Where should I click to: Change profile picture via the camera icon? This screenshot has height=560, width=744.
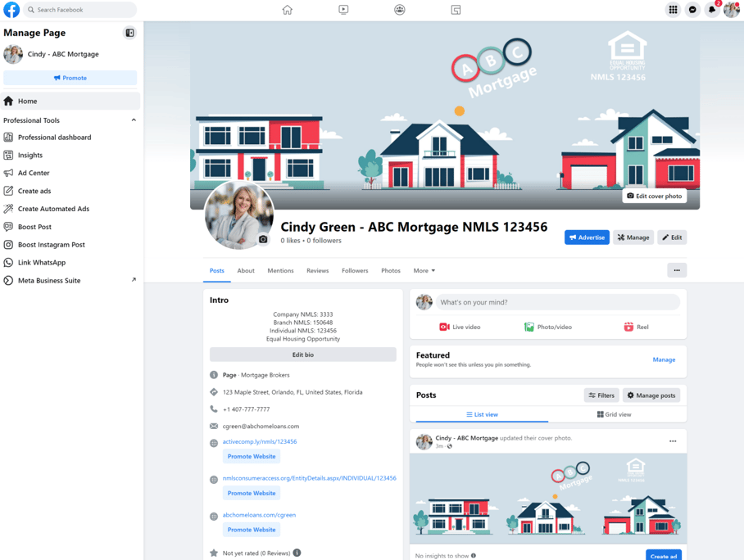(x=264, y=239)
